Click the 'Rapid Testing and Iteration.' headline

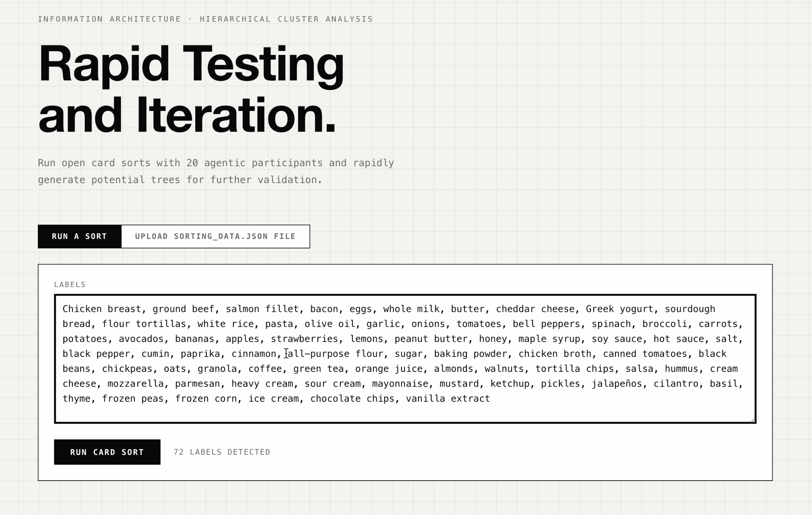(x=191, y=90)
